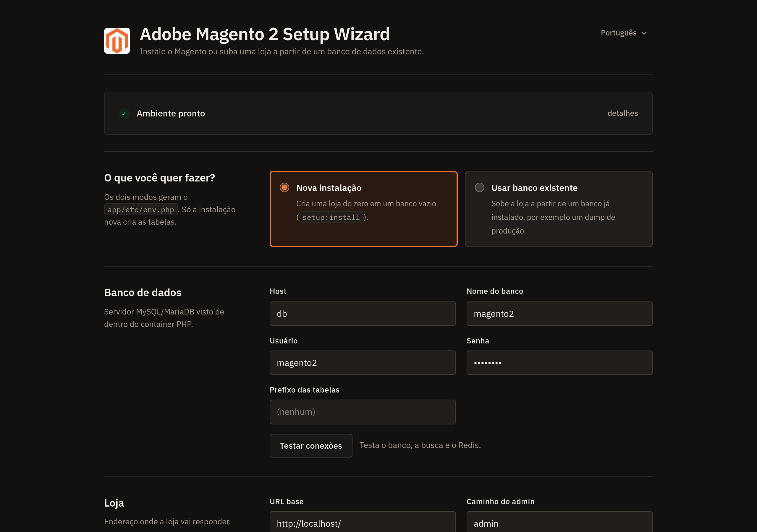
Task: Click the Prefixo das tabelas field
Action: (362, 412)
